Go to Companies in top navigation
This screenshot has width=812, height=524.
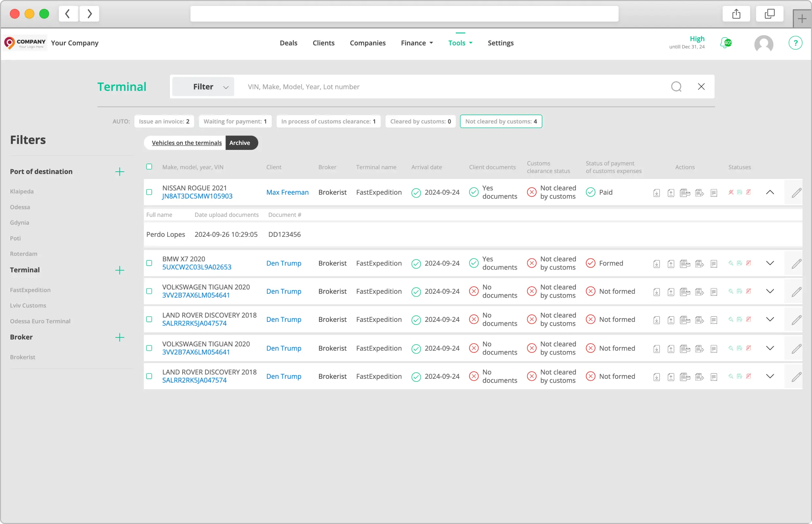click(368, 43)
